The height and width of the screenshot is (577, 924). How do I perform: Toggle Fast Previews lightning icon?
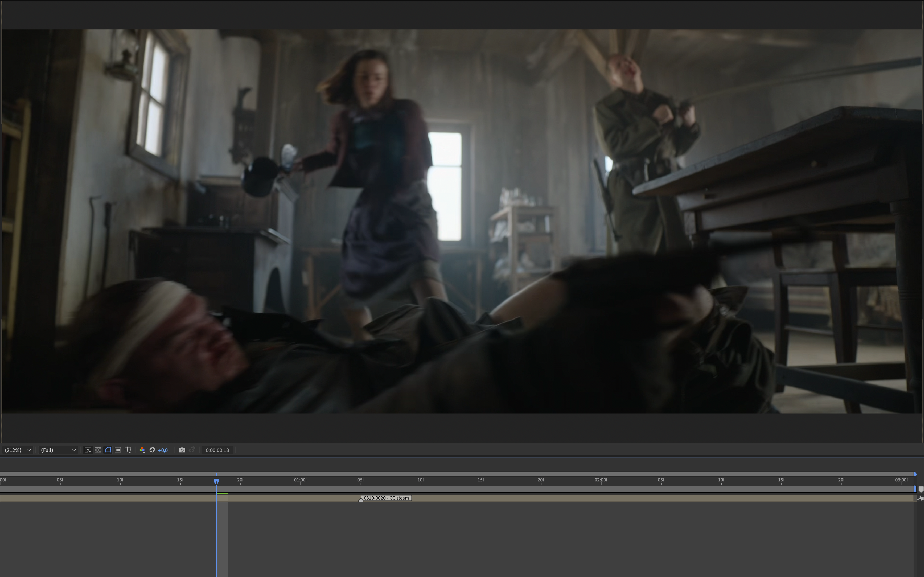pos(88,450)
